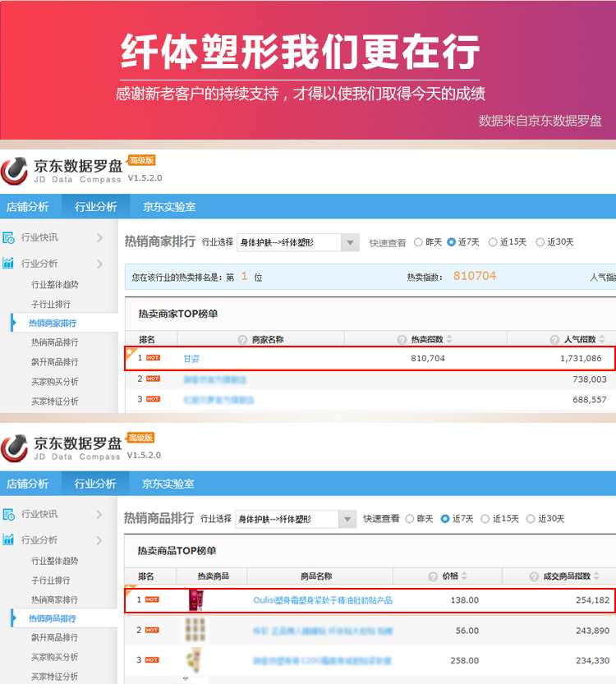Click the product thumbnail on the 56.00 row
Screen dimensions: 616x684
195,630
